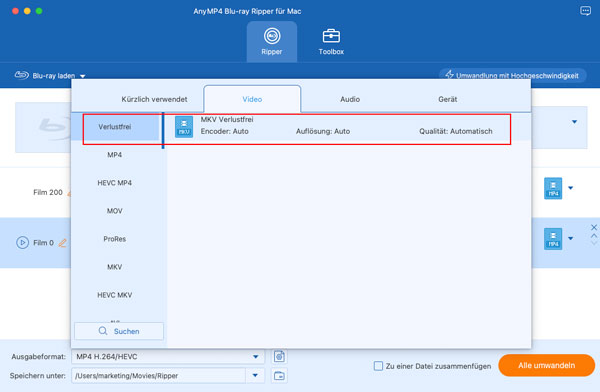600x392 pixels.
Task: Switch to the Audio tab
Action: 350,99
